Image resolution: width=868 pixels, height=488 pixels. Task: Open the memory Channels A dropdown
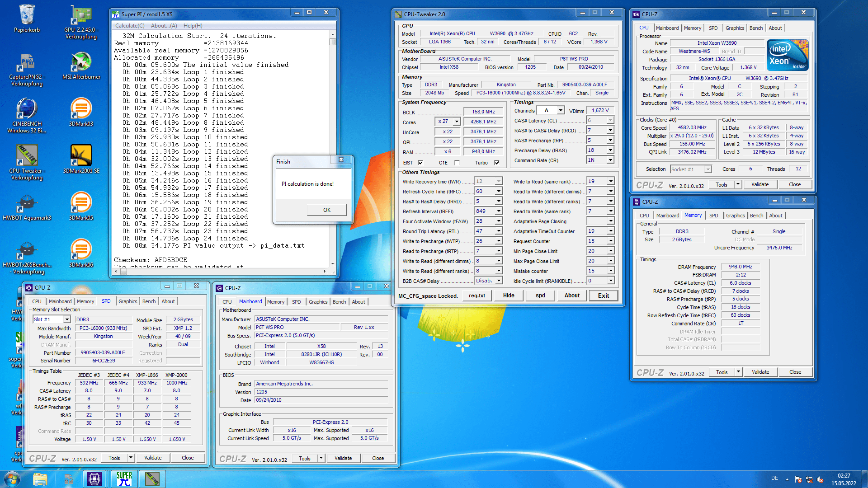tap(561, 110)
